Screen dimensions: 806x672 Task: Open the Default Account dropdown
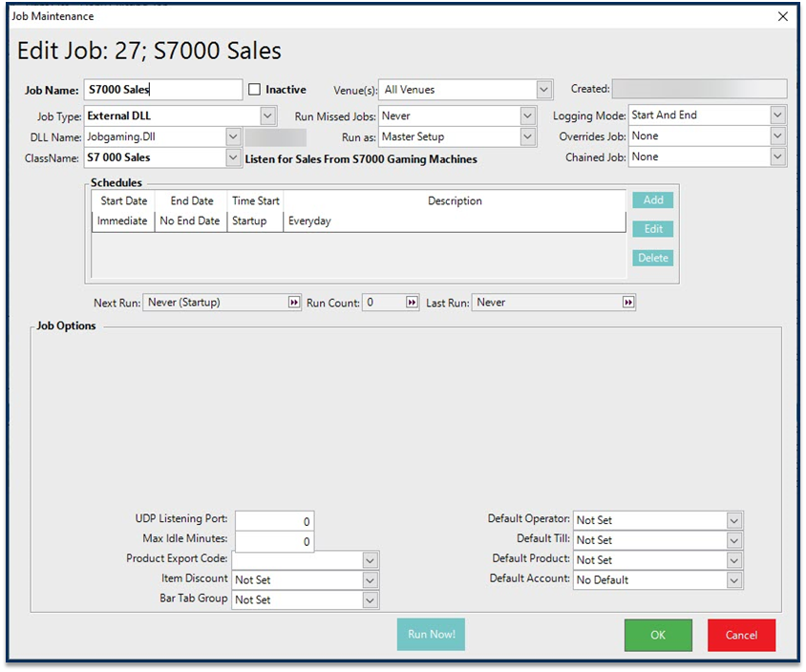click(x=734, y=580)
